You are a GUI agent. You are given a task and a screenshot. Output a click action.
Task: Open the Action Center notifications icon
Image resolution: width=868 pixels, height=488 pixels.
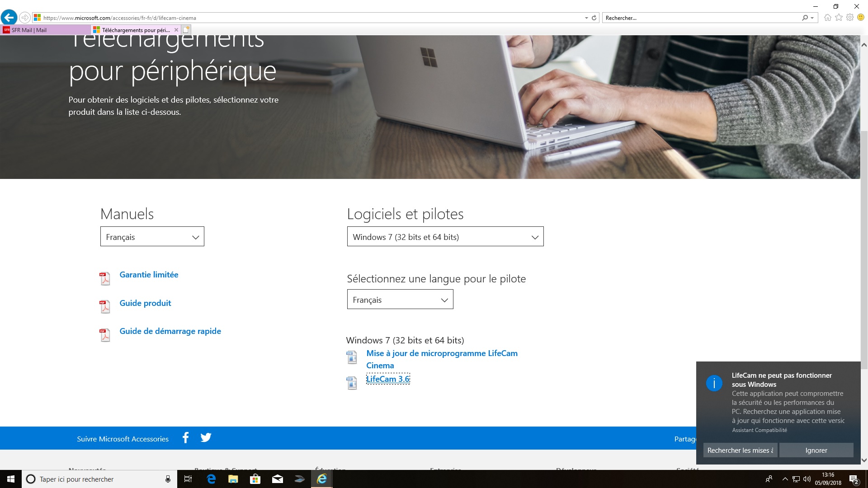pos(854,479)
